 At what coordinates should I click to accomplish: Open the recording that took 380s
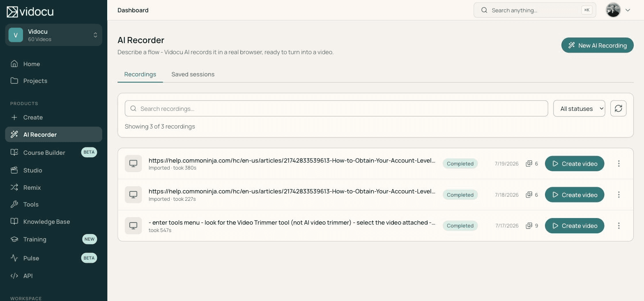[292, 161]
